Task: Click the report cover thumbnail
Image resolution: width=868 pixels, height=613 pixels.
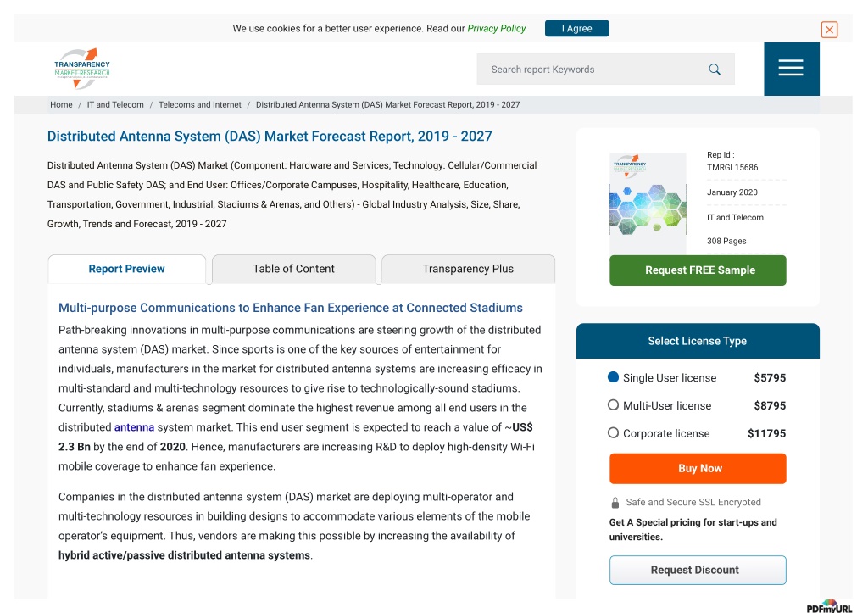Action: [647, 202]
